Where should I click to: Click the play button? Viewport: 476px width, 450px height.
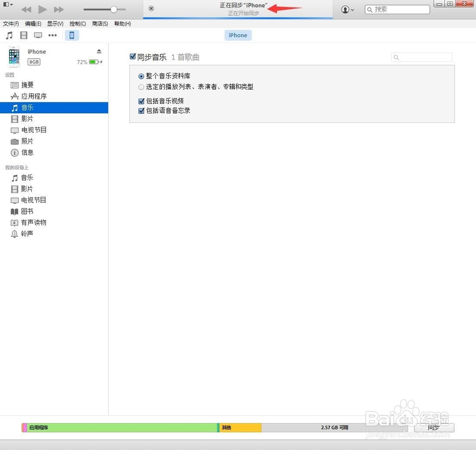42,10
